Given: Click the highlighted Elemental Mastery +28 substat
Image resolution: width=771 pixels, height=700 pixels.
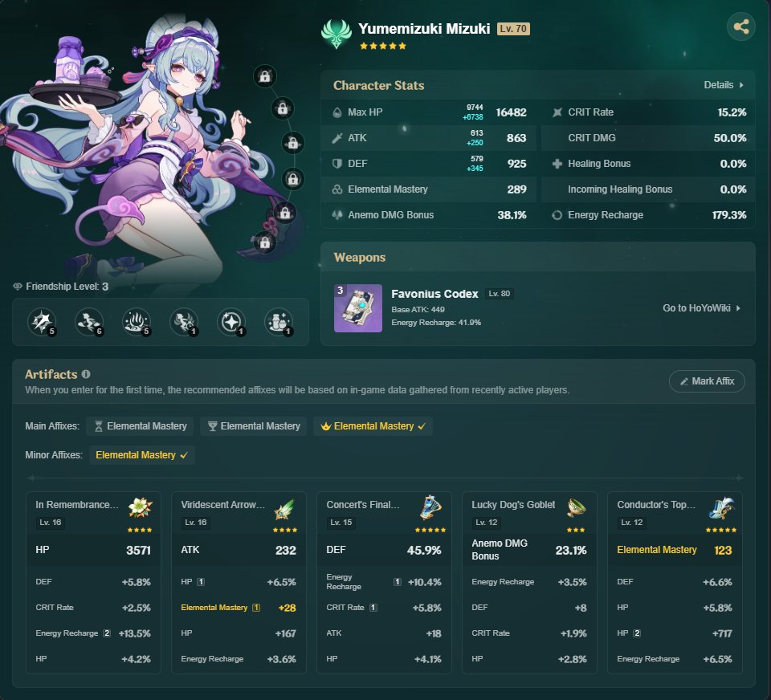Looking at the screenshot, I should (x=239, y=608).
